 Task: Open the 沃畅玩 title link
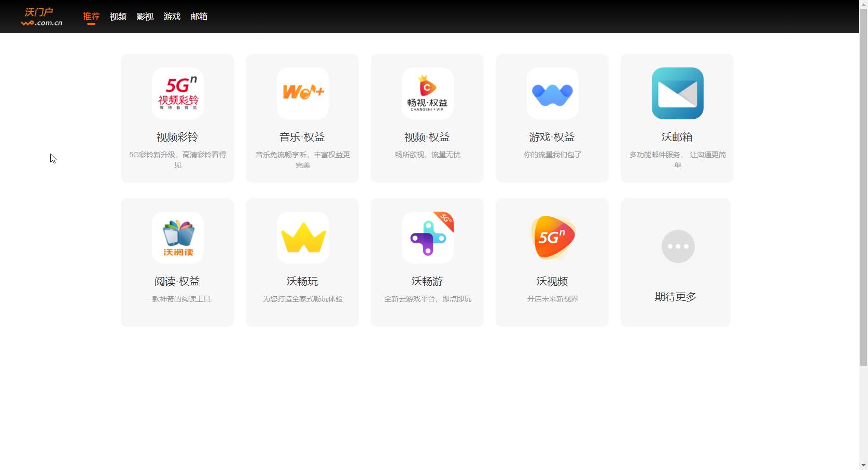pos(302,281)
